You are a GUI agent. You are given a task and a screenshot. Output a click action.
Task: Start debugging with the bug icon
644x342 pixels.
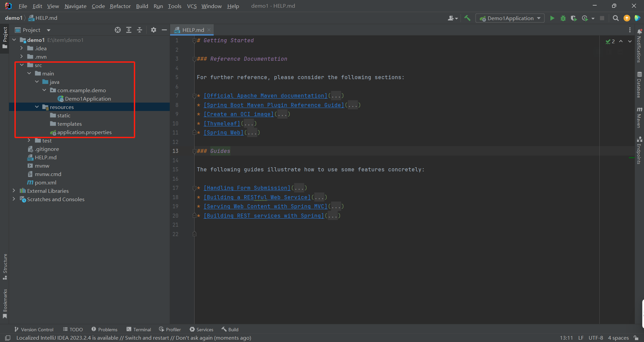pos(563,18)
